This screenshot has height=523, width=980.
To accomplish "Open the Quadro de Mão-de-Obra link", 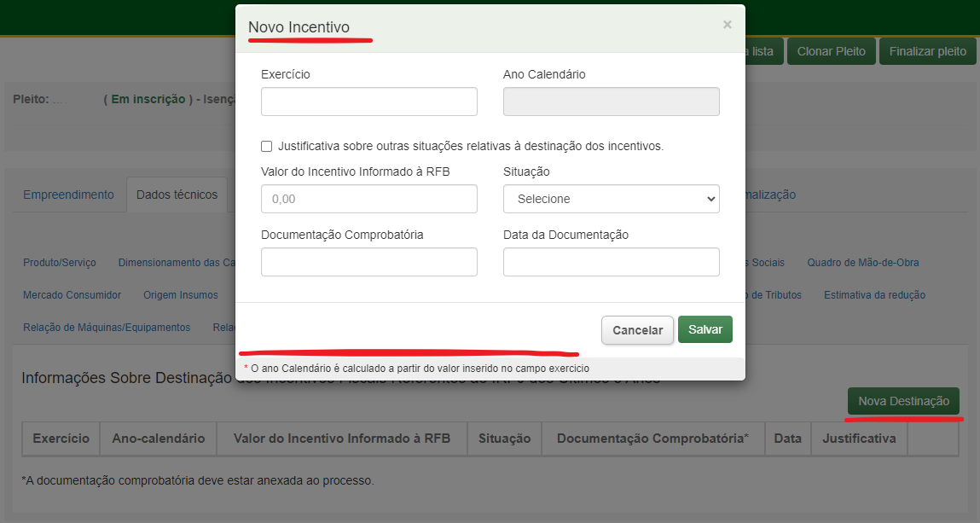I will point(862,263).
